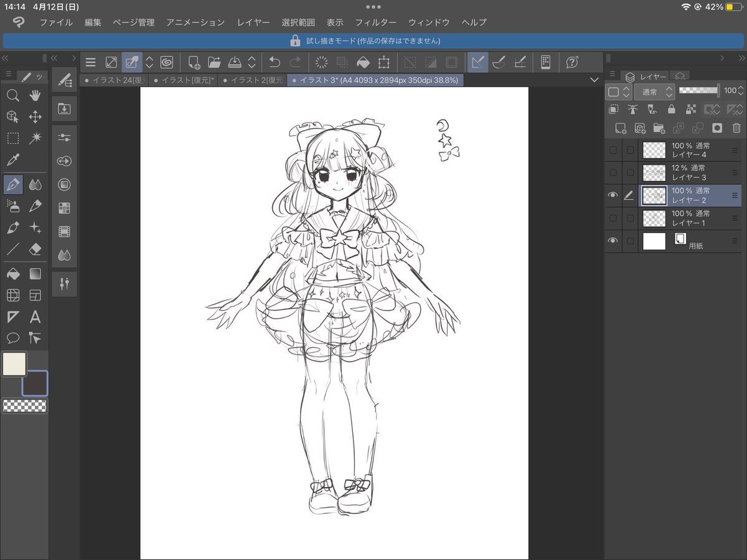Select the レイヤー 3 layer thumbnail

[654, 172]
